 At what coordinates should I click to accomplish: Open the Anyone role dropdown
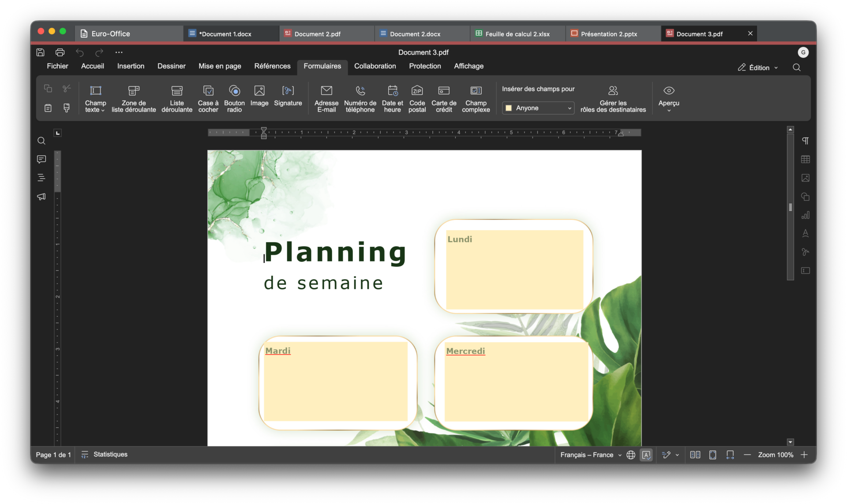[x=538, y=108]
